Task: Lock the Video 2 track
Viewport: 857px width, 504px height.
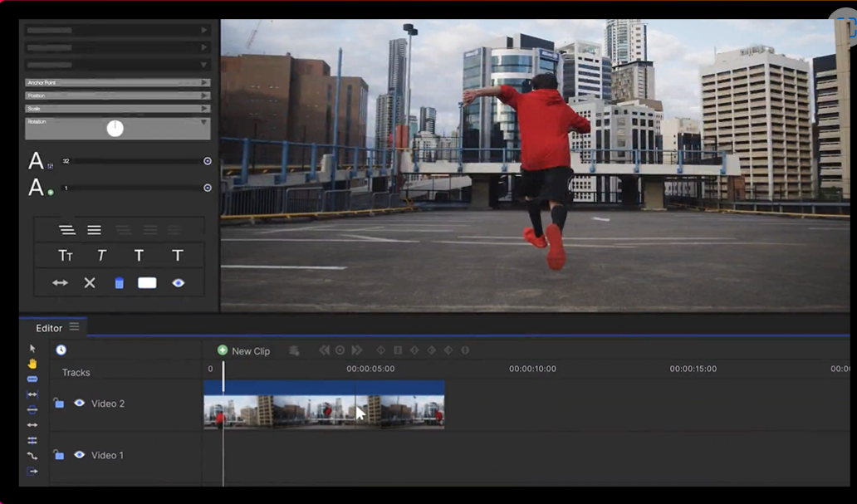Action: coord(58,403)
